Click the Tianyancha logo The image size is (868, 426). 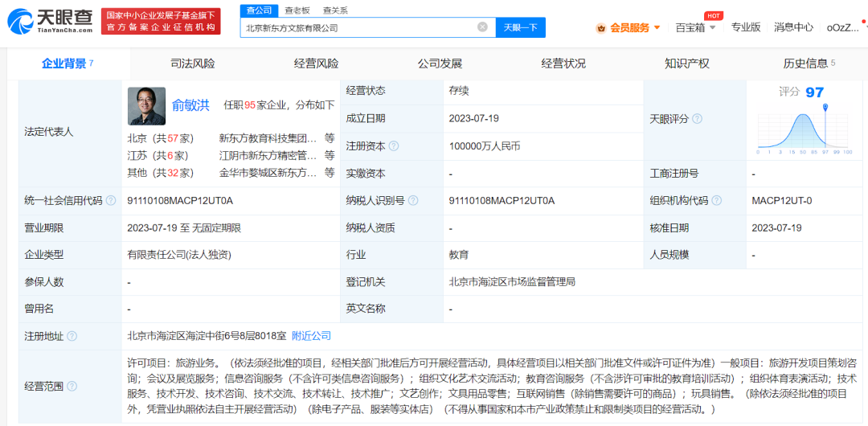49,21
